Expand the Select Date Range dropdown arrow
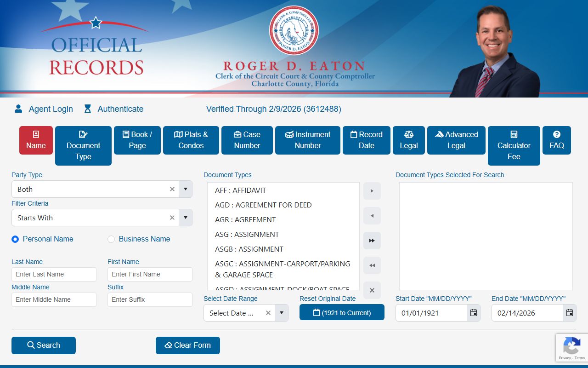Image resolution: width=588 pixels, height=368 pixels. [x=282, y=313]
